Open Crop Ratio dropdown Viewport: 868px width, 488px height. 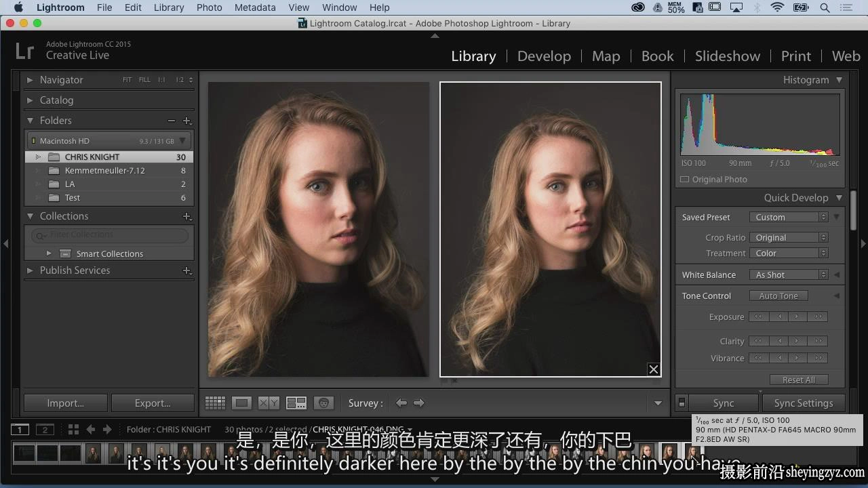point(789,238)
